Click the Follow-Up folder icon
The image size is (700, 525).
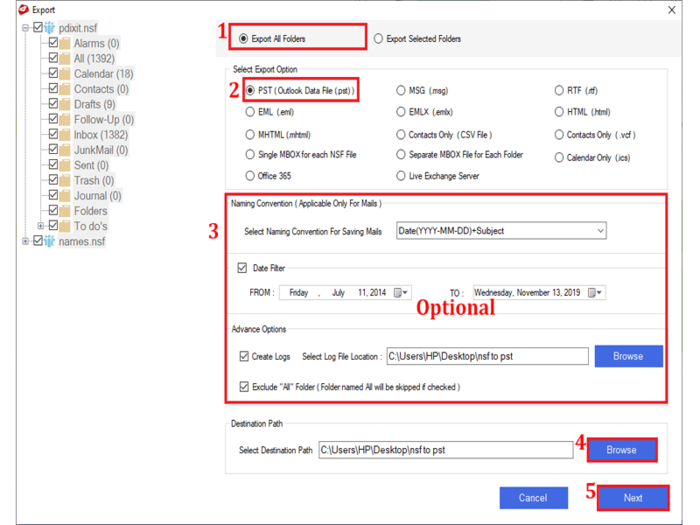click(x=65, y=120)
